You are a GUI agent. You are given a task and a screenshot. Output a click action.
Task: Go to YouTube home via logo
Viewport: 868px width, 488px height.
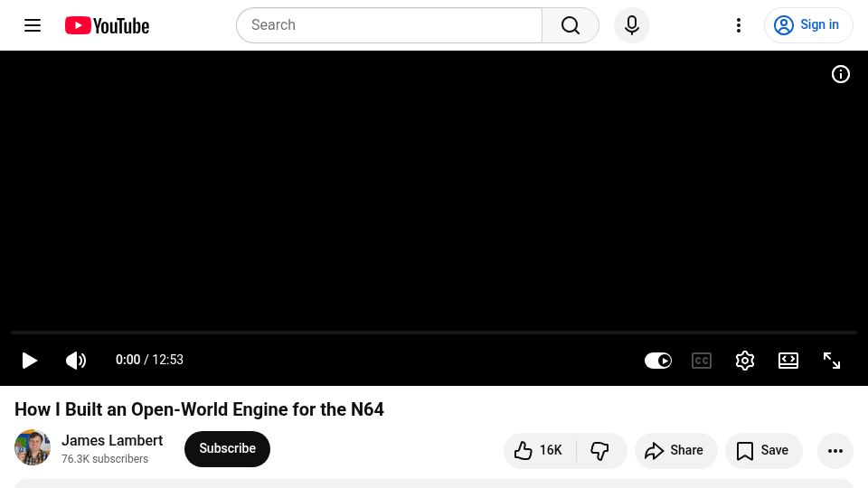pos(107,25)
